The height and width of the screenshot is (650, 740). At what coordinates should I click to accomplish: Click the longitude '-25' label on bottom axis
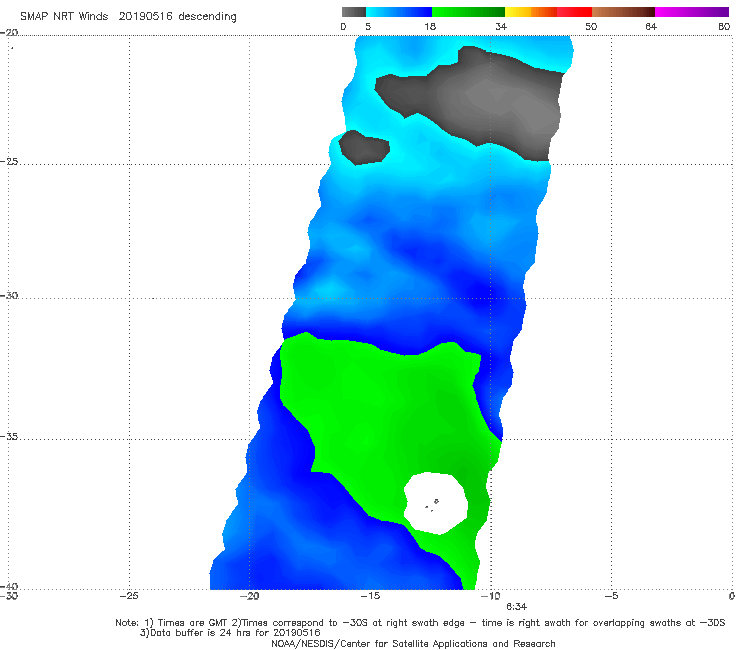(x=129, y=596)
